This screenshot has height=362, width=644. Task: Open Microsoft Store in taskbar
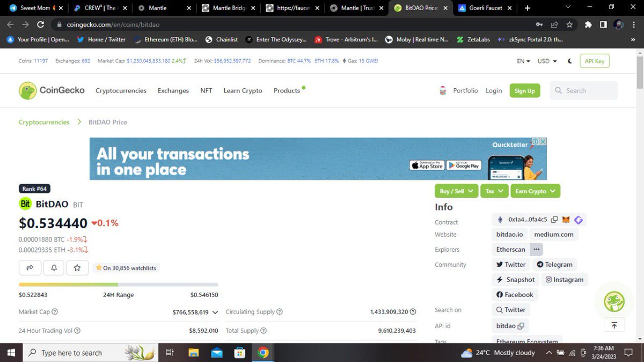pos(240,353)
